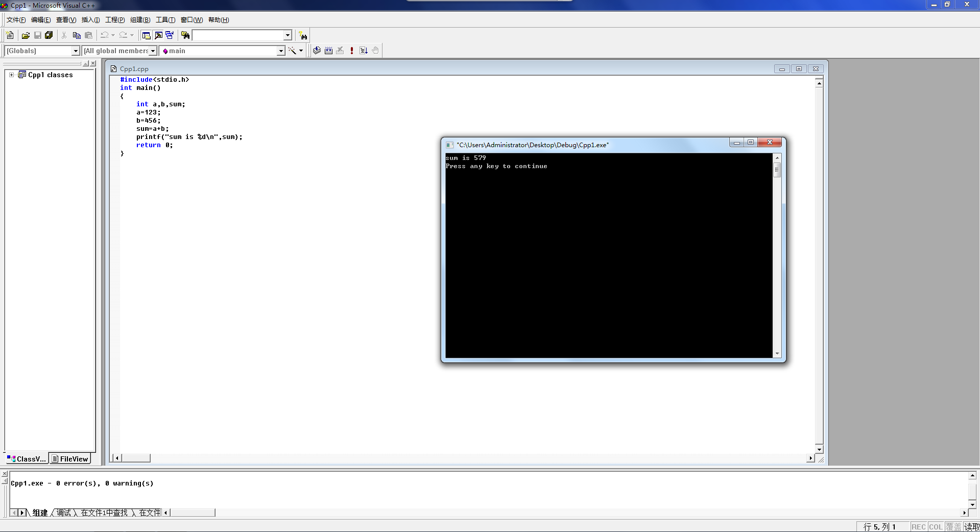The height and width of the screenshot is (532, 980).
Task: Open the 组建(B) menu
Action: coord(140,20)
